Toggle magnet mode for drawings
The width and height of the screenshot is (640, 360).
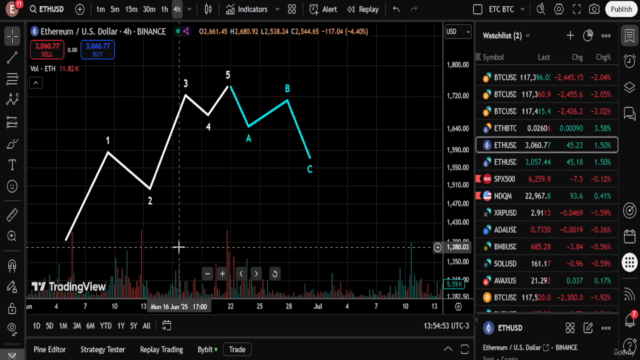coord(12,266)
